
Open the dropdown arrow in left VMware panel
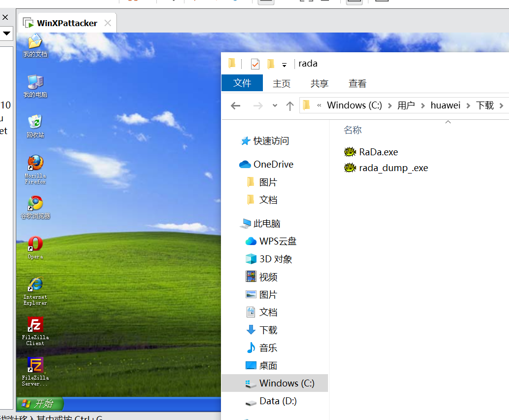[6, 33]
